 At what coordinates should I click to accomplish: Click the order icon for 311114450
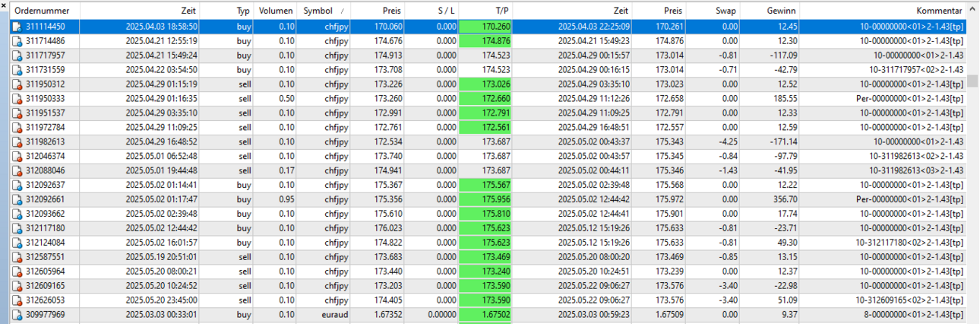(x=16, y=27)
